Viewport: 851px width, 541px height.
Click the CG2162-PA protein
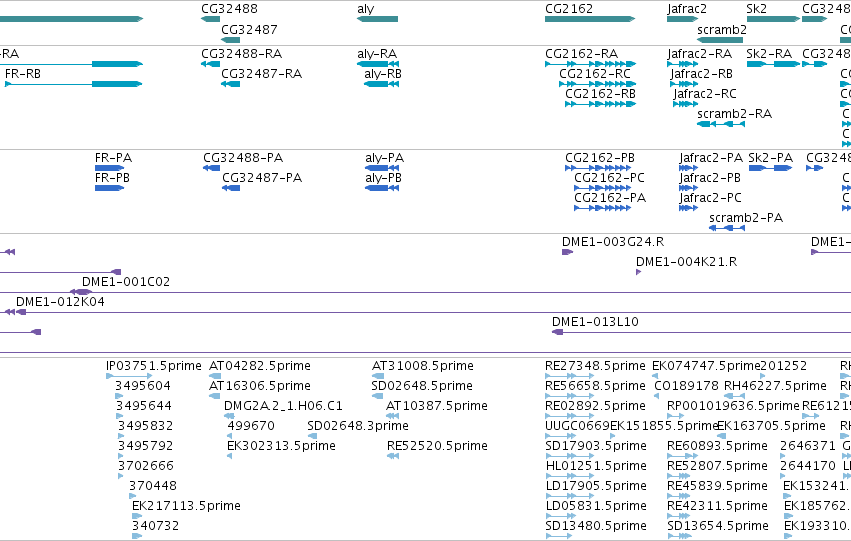[x=602, y=208]
